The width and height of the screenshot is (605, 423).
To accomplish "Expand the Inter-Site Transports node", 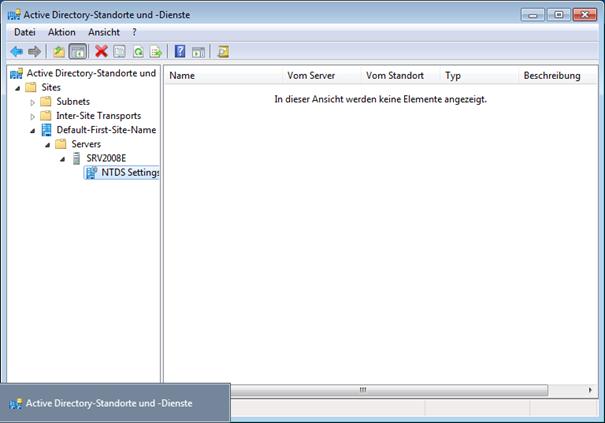I will 33,116.
